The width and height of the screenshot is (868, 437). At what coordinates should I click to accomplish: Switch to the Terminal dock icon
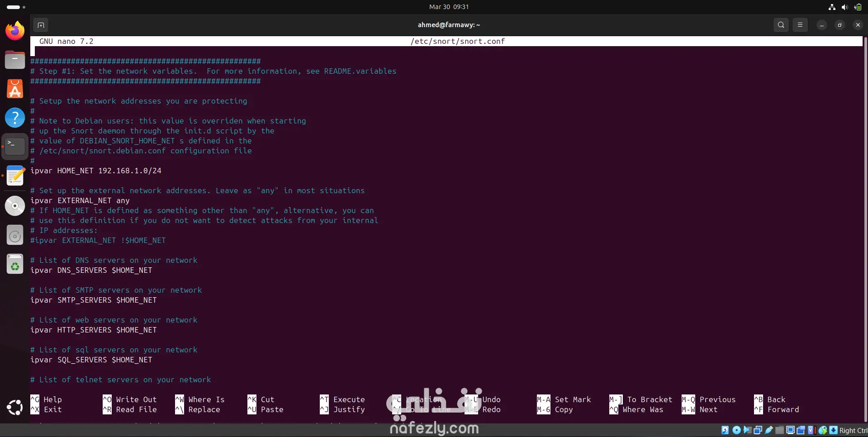[x=15, y=147]
